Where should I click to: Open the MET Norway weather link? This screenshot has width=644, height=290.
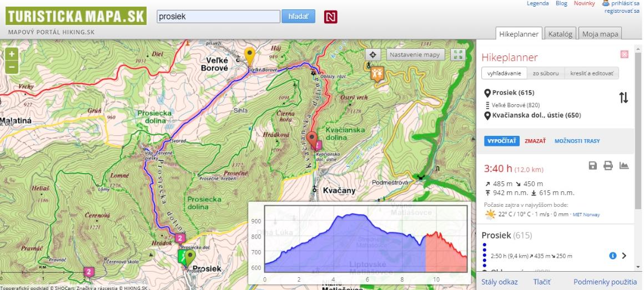click(586, 215)
